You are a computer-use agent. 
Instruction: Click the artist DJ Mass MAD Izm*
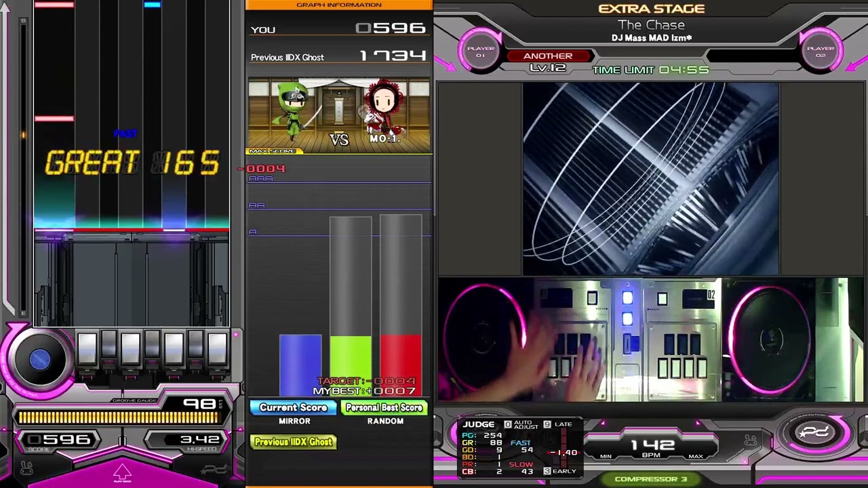click(x=651, y=38)
